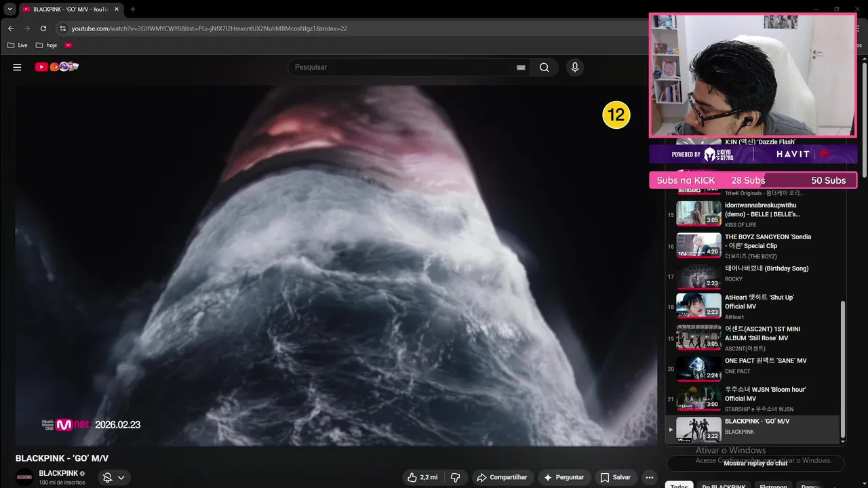Reload the page with refresh icon

(43, 28)
